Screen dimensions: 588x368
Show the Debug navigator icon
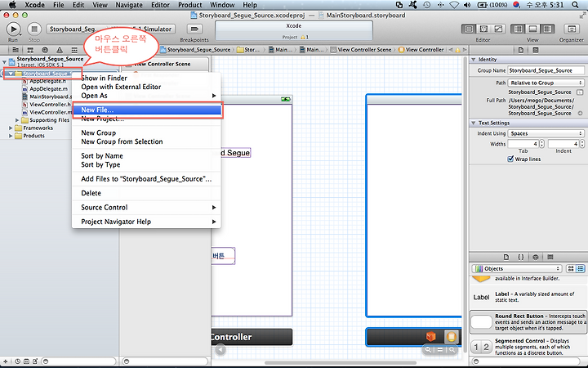click(74, 50)
